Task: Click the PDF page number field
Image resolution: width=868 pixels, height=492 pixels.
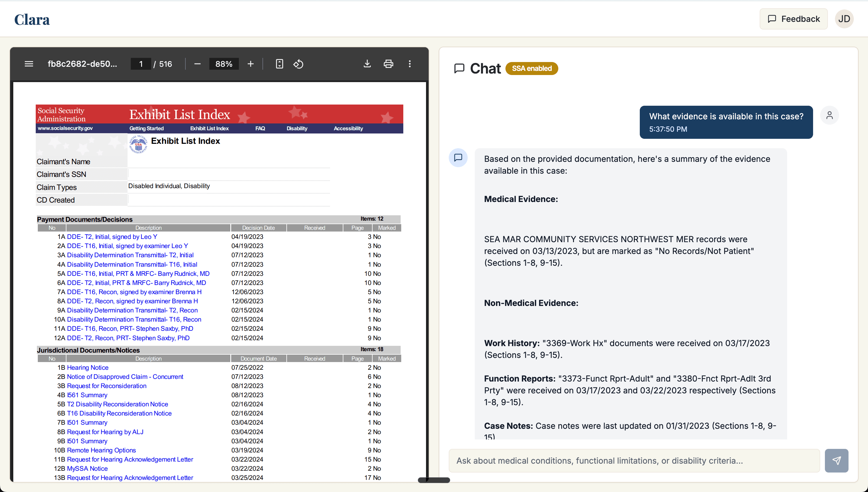Action: 141,64
